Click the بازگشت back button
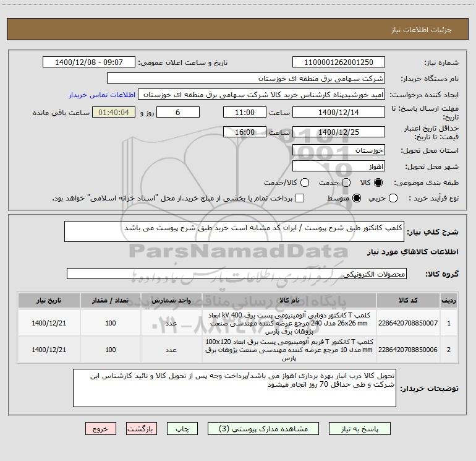Viewport: 476px width, 461px height. (x=142, y=429)
